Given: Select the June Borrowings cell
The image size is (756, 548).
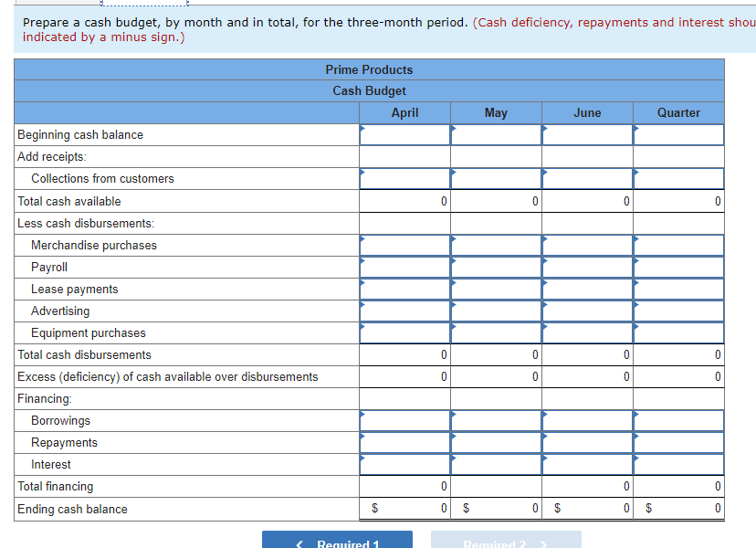Looking at the screenshot, I should coord(587,421).
